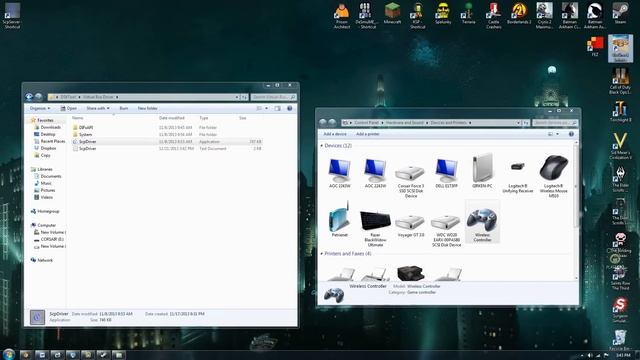Open the Castle Crashers desktop shortcut
This screenshot has height=360, width=640.
[x=493, y=16]
